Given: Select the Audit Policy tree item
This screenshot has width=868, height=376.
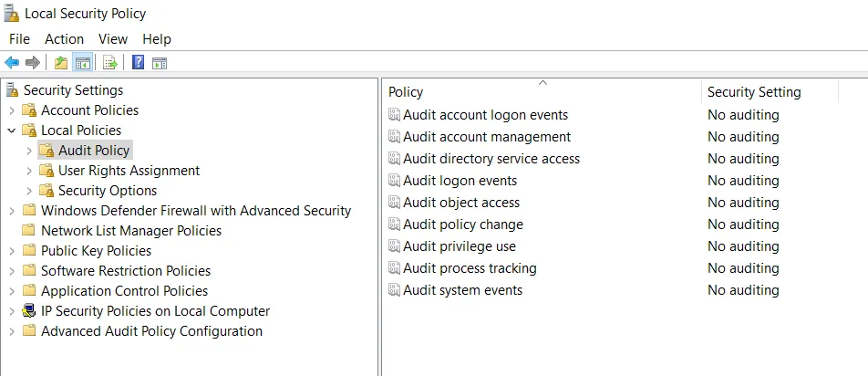Looking at the screenshot, I should [94, 150].
